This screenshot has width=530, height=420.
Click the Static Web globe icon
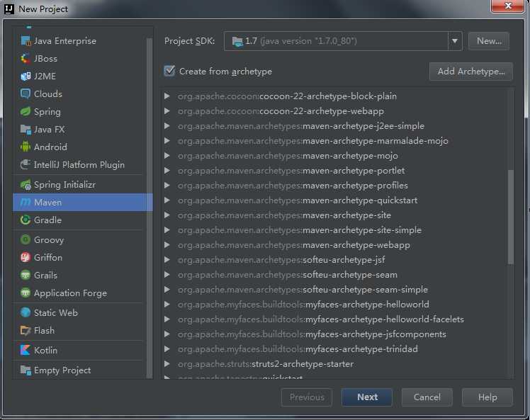click(26, 312)
